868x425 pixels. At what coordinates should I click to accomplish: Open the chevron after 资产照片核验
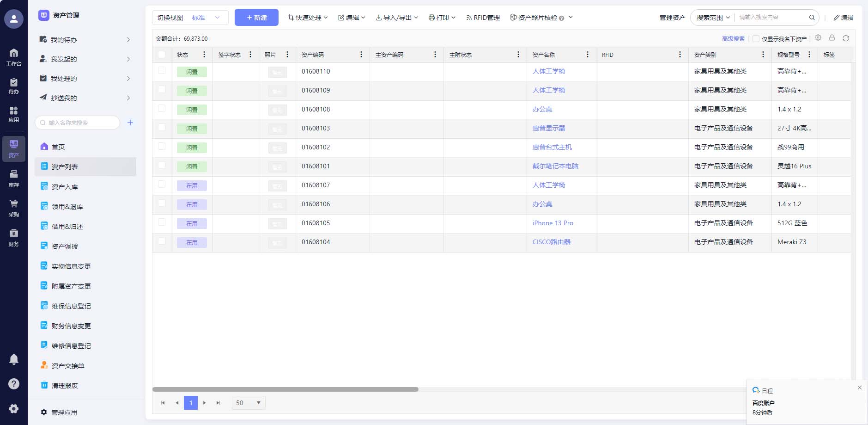point(571,17)
